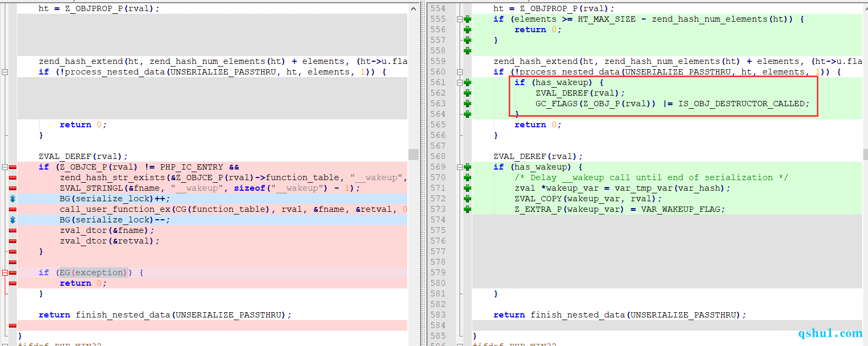Collapse left fold at 'if (!process_nested_data' line
Image resolution: width=868 pixels, height=346 pixels.
click(5, 72)
